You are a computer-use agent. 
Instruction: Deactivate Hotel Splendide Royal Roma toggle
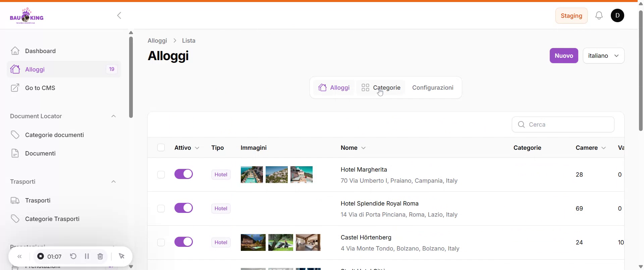[x=184, y=208]
